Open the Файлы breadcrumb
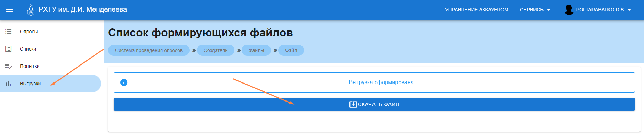Image resolution: width=644 pixels, height=140 pixels. 256,50
